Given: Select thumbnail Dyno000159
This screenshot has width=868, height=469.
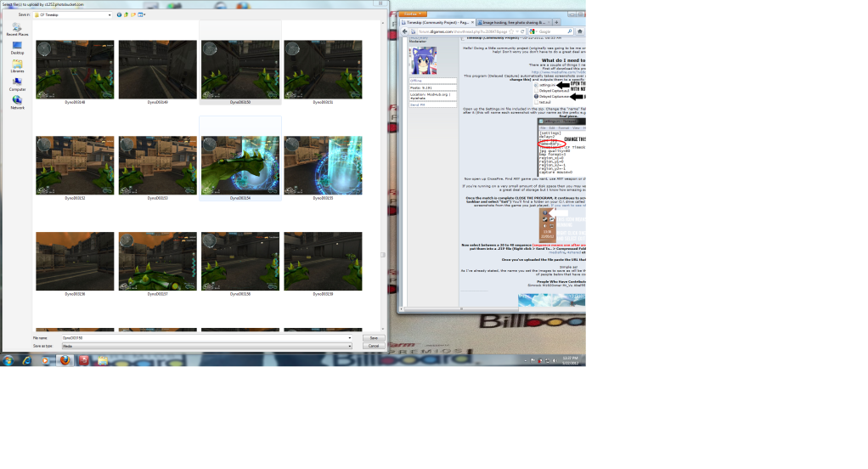Looking at the screenshot, I should click(x=324, y=262).
